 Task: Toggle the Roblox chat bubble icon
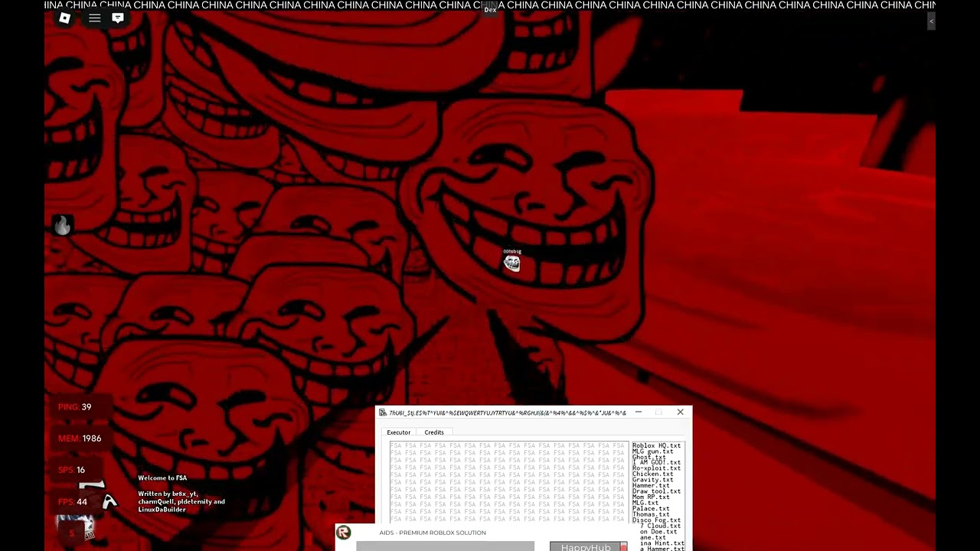coord(118,18)
